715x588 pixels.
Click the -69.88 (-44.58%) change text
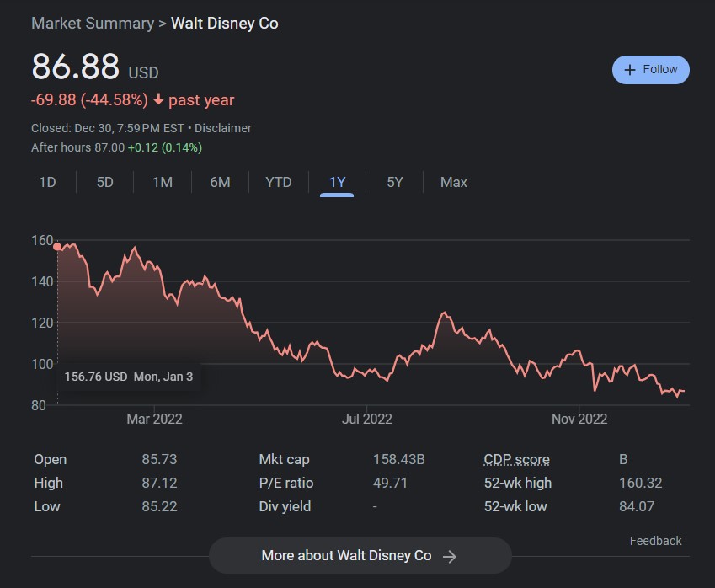(x=89, y=100)
